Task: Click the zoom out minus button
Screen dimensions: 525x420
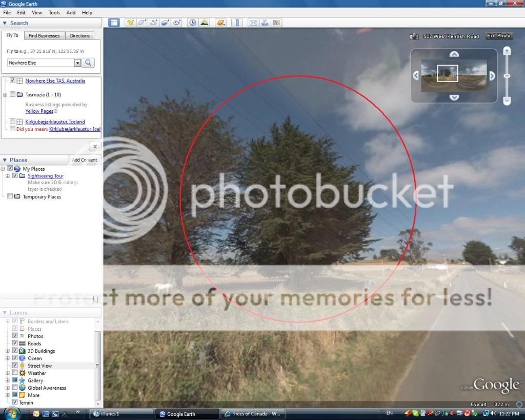Action: tap(507, 101)
